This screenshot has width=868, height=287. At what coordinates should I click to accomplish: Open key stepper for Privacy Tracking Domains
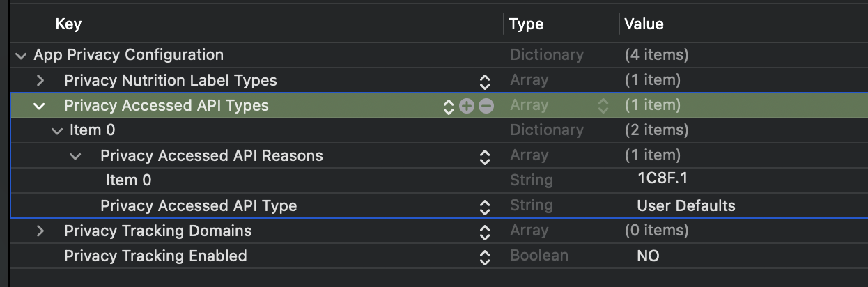(486, 231)
